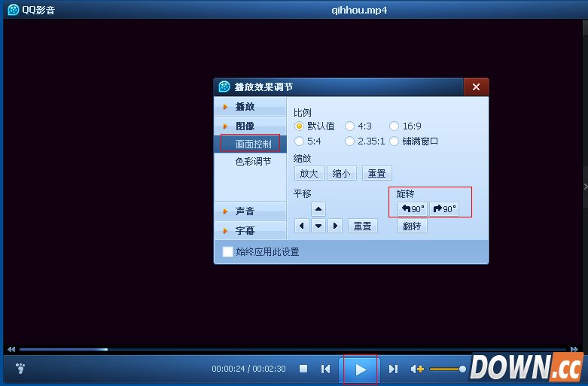This screenshot has height=386, width=588.
Task: Skip to previous video
Action: pos(325,369)
